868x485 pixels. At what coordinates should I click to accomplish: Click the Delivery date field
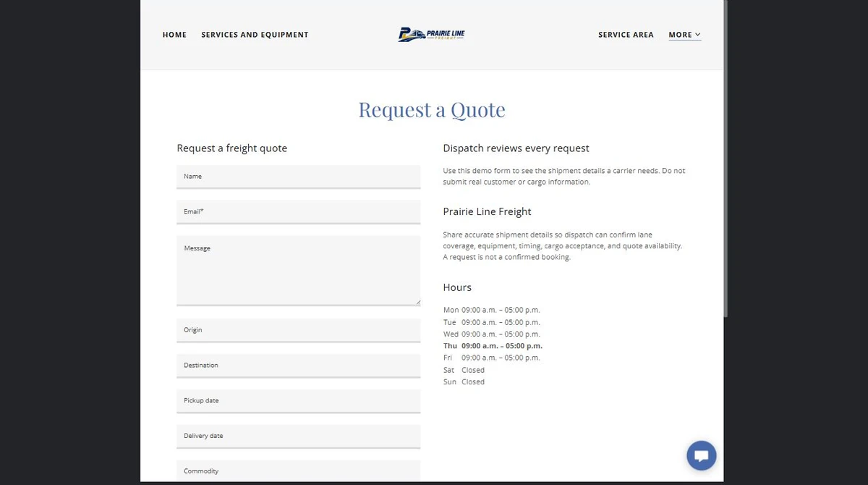pos(298,436)
